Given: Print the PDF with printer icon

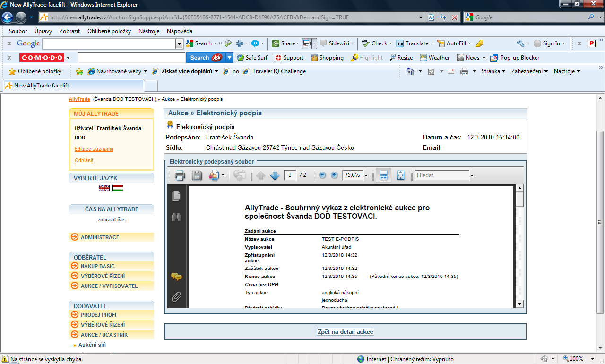Looking at the screenshot, I should click(180, 175).
